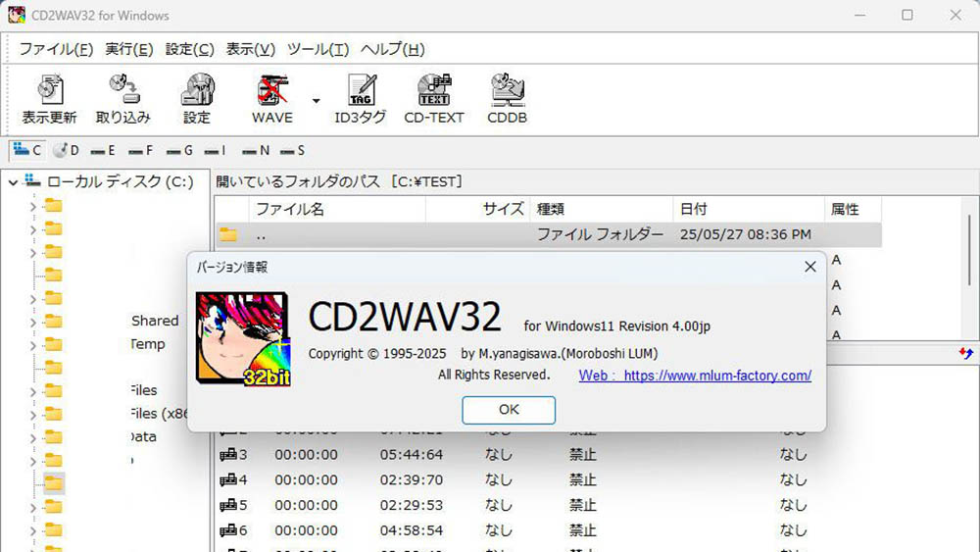
Task: Select drive F in drive bar
Action: pos(140,150)
